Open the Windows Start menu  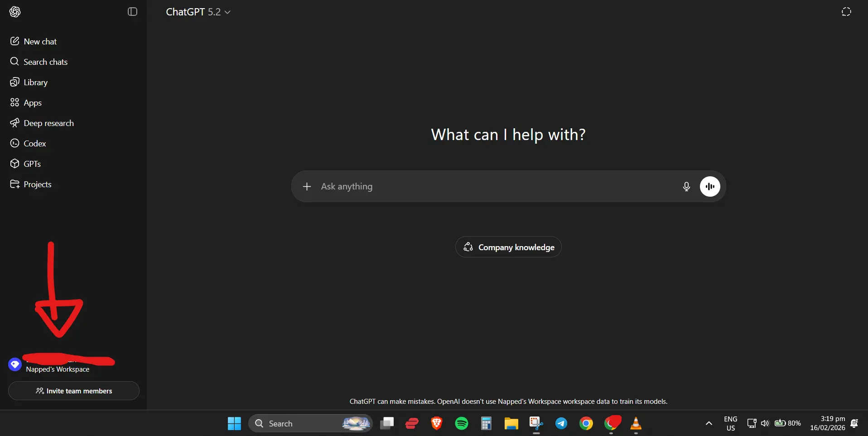pos(234,423)
